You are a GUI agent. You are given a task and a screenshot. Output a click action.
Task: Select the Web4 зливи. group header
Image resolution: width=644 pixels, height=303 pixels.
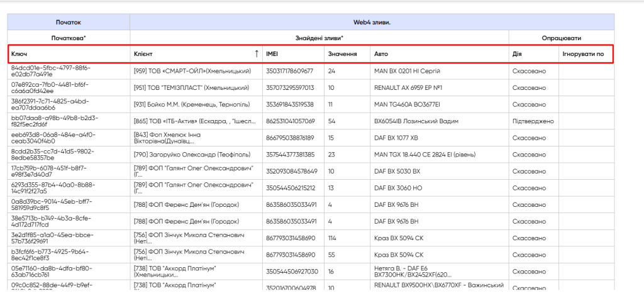pos(372,22)
